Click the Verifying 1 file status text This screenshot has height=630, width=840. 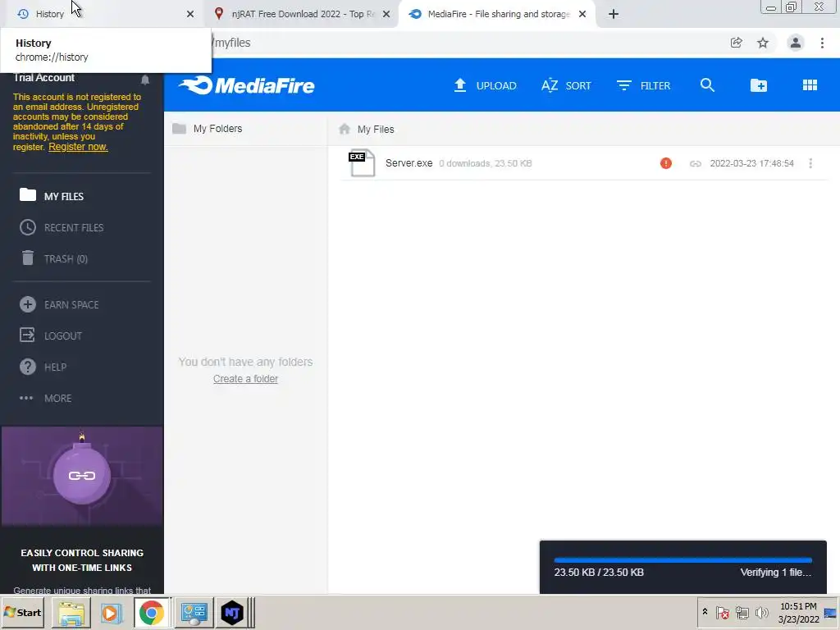pos(776,572)
